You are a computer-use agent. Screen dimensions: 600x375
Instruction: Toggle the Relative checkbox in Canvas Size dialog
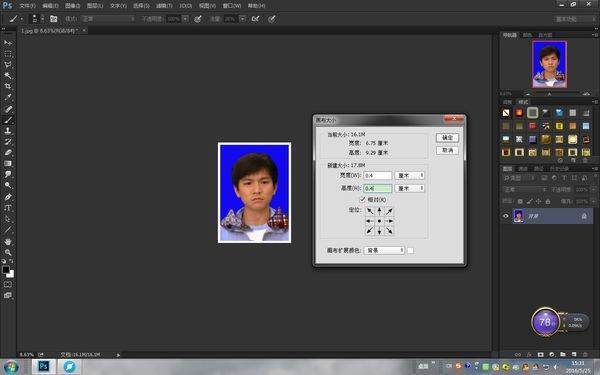[362, 199]
